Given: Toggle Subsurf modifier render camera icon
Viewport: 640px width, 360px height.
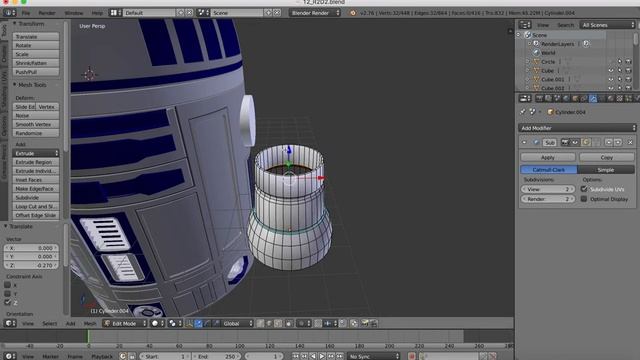Looking at the screenshot, I should click(x=565, y=142).
